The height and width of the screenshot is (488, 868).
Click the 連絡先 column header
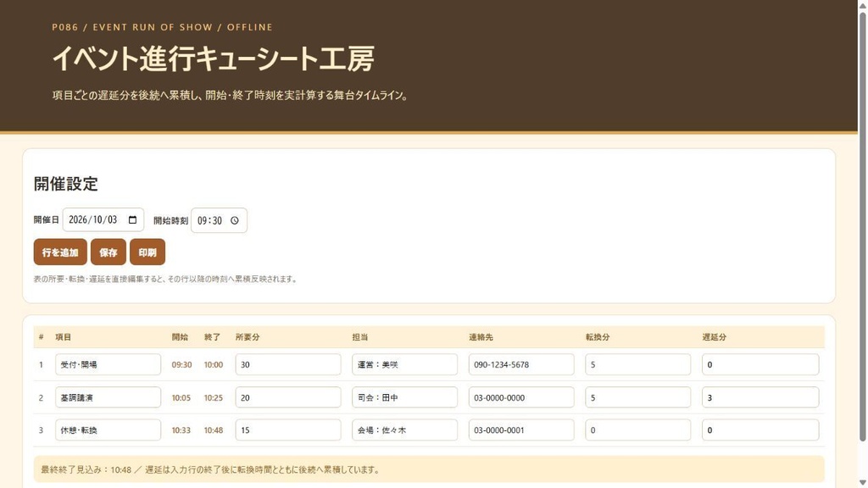click(481, 337)
